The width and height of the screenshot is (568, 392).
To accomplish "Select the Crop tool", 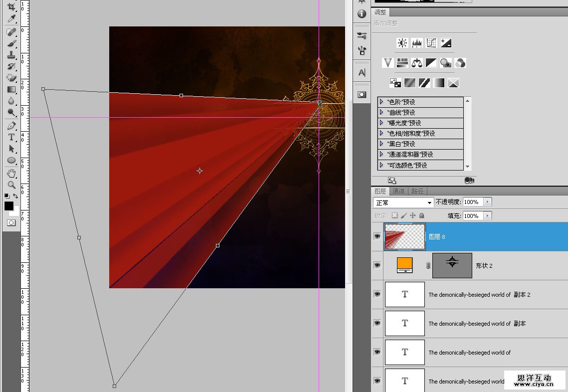I will point(11,6).
